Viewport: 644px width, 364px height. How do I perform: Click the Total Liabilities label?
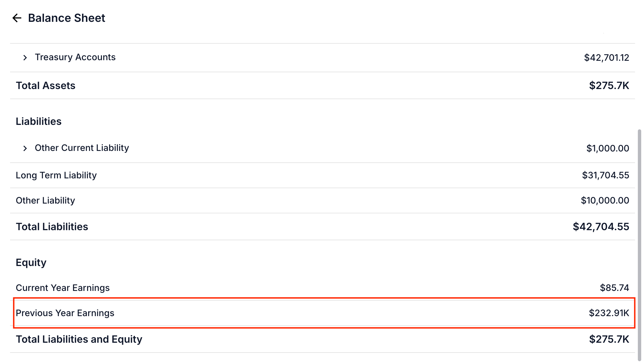(52, 227)
